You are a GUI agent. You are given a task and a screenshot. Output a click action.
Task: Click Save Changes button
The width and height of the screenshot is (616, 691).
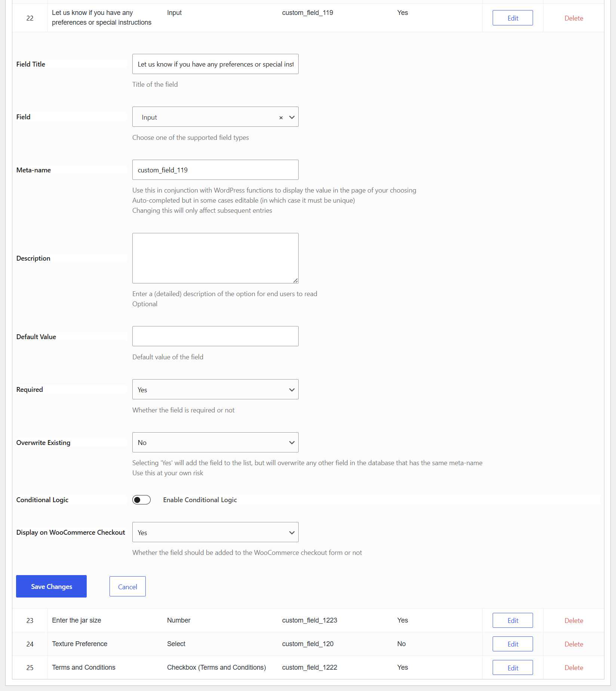point(51,586)
